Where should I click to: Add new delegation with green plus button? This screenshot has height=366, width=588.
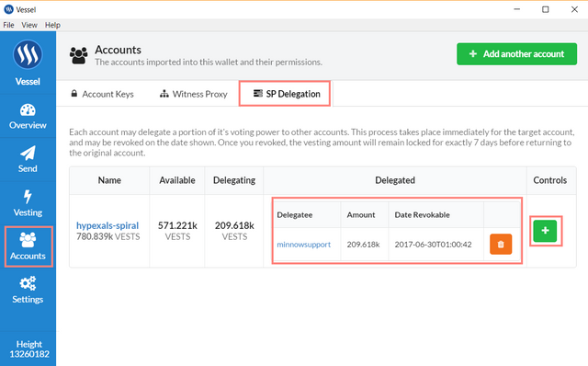(x=545, y=231)
